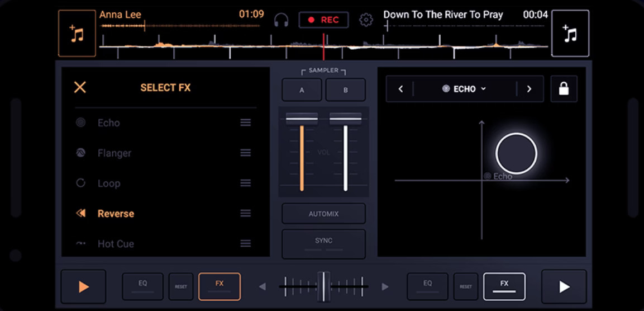Click the Reverse rewind icon in list
This screenshot has height=311, width=644.
[81, 213]
